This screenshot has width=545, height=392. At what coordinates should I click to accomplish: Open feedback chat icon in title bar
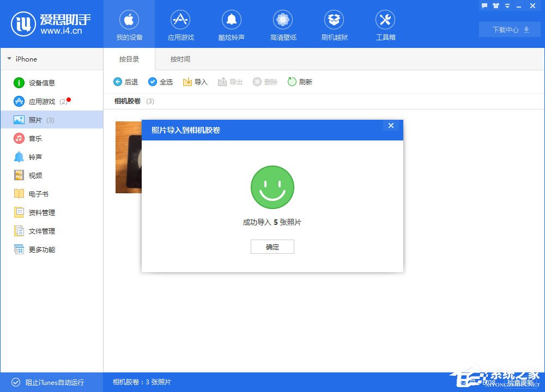pos(484,5)
